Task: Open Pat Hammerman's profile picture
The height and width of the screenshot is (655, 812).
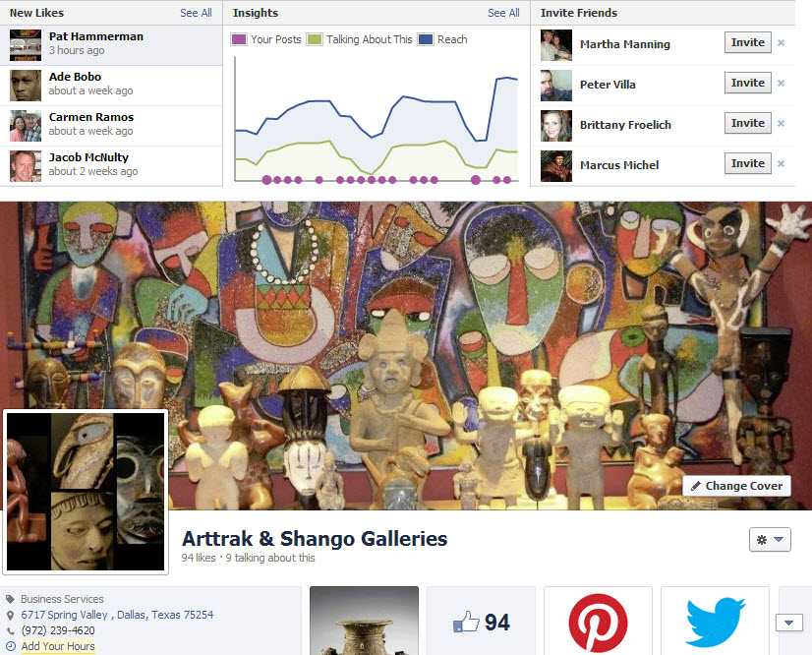Action: (26, 45)
